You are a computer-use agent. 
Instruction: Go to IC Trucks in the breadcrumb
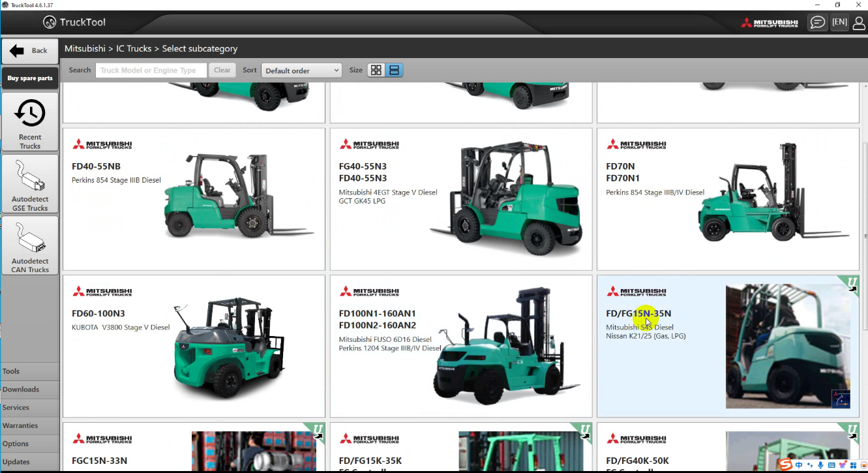pyautogui.click(x=134, y=49)
